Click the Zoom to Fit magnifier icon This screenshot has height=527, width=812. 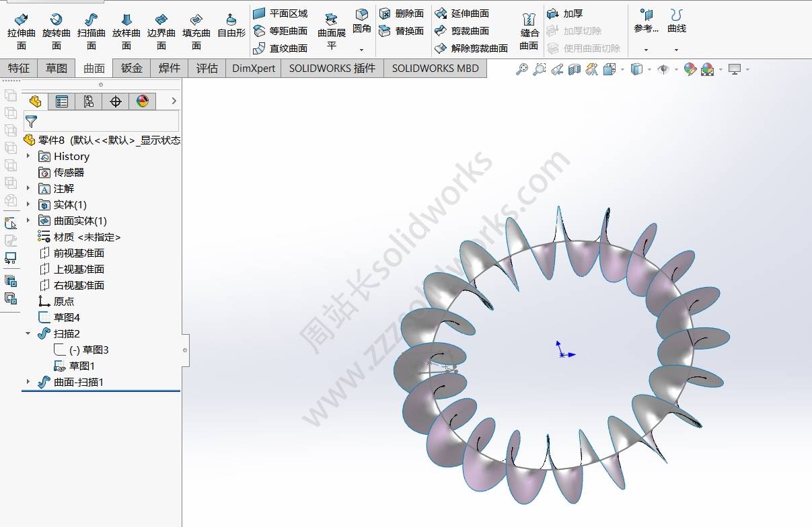click(x=521, y=69)
